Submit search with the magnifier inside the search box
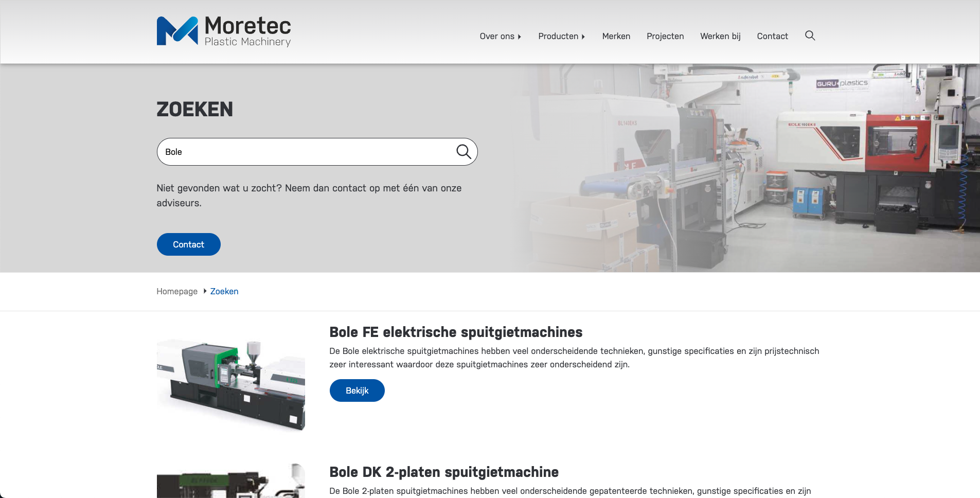 (x=463, y=152)
